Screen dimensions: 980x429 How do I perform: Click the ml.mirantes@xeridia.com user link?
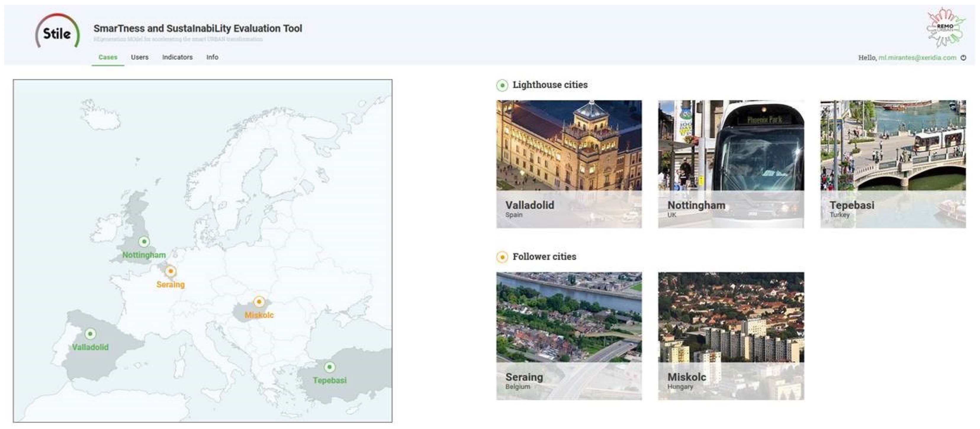tap(917, 58)
